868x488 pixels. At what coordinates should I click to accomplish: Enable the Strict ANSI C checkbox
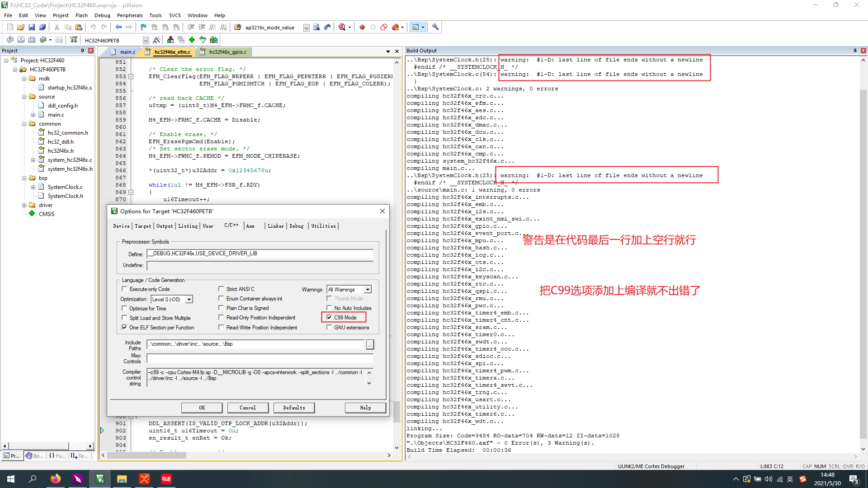click(221, 289)
